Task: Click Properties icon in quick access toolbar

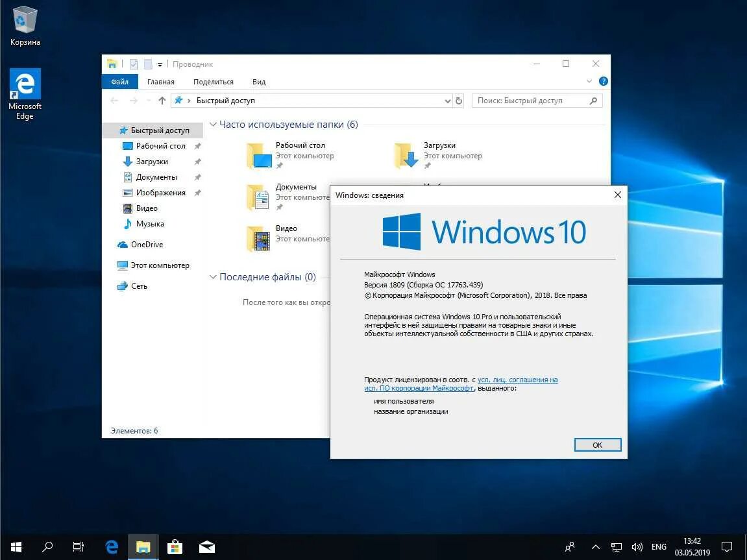Action: [134, 64]
